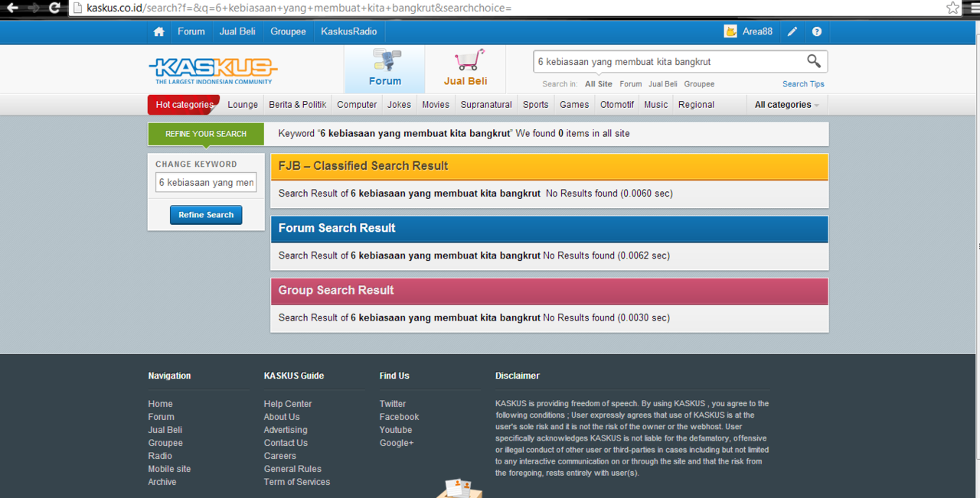980x498 pixels.
Task: Reload page with browser refresh icon
Action: point(54,8)
